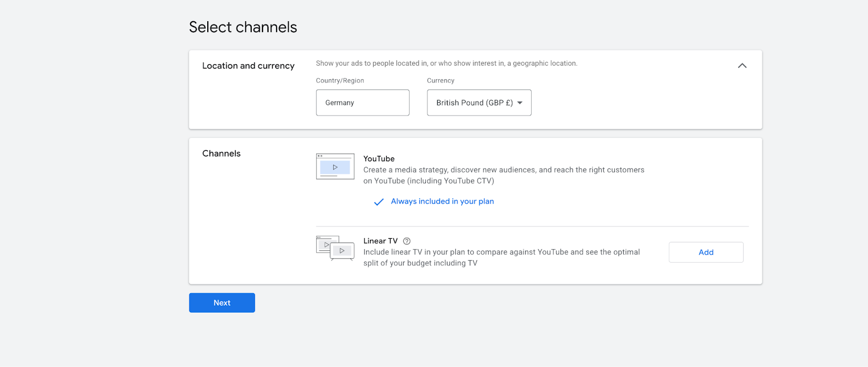Proceed with the Next button
This screenshot has width=868, height=367.
(x=222, y=303)
